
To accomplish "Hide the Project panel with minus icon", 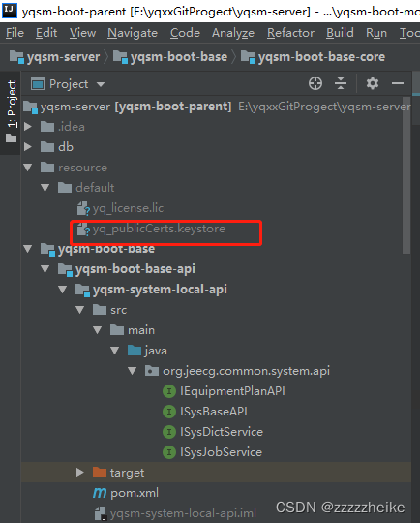I will pos(398,83).
